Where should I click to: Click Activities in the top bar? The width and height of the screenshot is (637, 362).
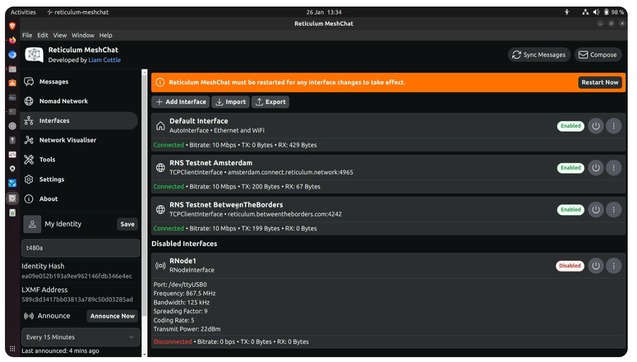(23, 12)
